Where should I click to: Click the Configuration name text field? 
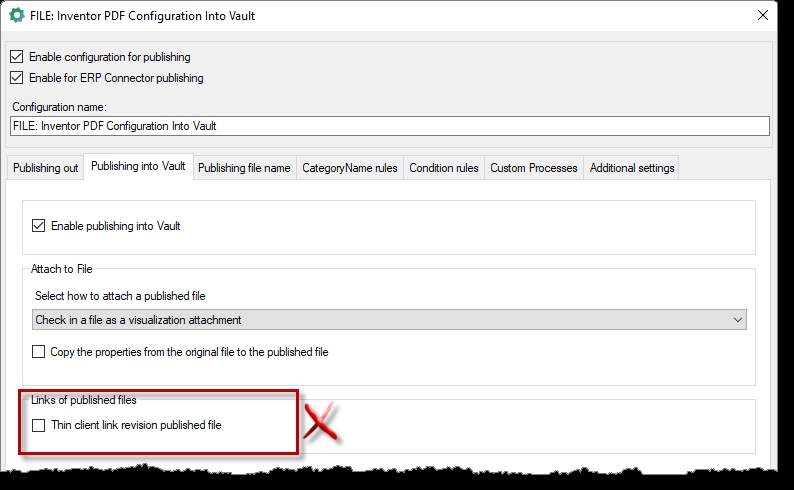point(390,126)
